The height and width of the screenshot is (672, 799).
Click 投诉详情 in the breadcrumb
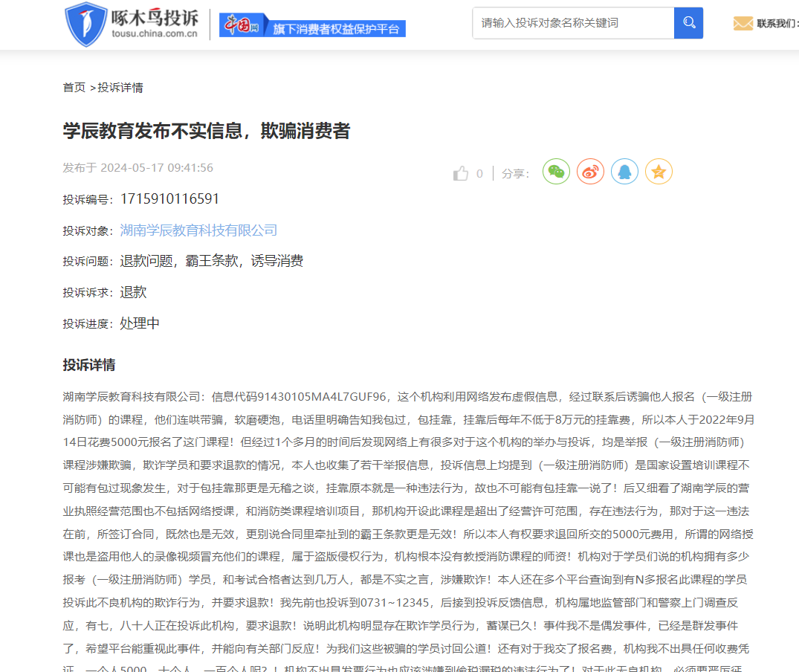click(x=120, y=88)
